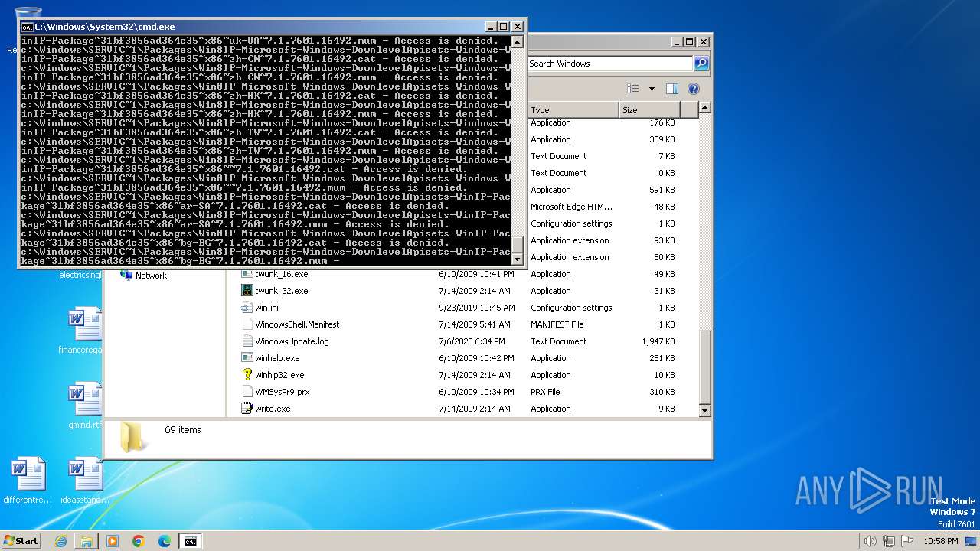Select the WindowsUpdate.log file icon

coord(247,341)
